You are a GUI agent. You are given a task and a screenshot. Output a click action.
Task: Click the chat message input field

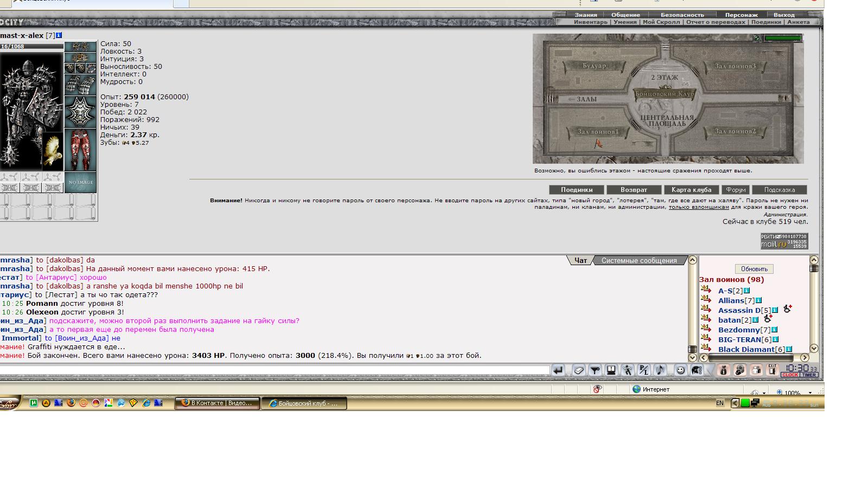click(275, 370)
